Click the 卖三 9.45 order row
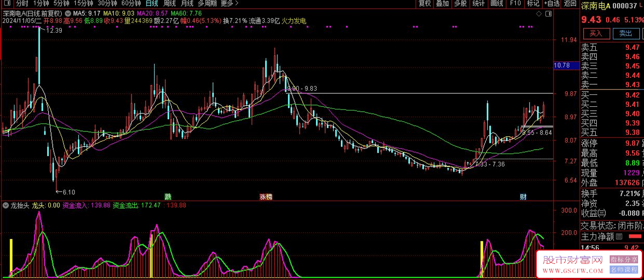The height and width of the screenshot is (280, 644). [612, 66]
